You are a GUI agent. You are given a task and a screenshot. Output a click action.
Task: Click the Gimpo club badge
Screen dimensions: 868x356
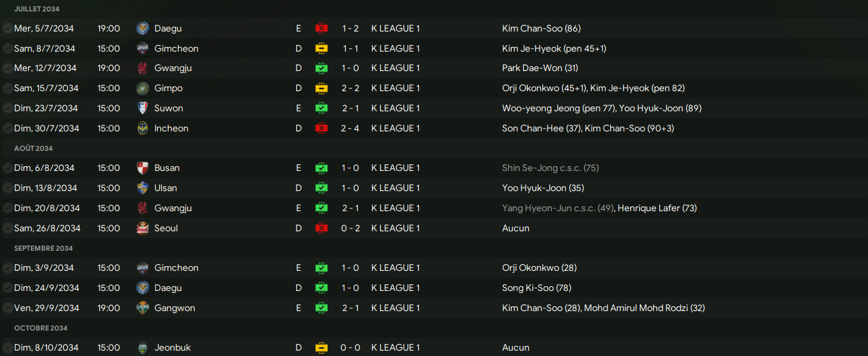click(x=142, y=88)
